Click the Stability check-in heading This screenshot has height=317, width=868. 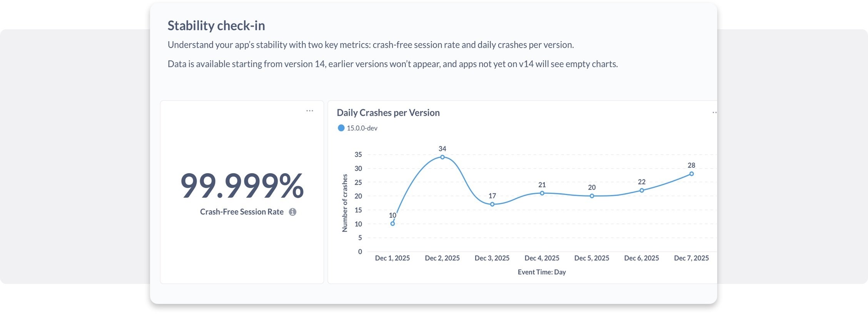pyautogui.click(x=216, y=26)
